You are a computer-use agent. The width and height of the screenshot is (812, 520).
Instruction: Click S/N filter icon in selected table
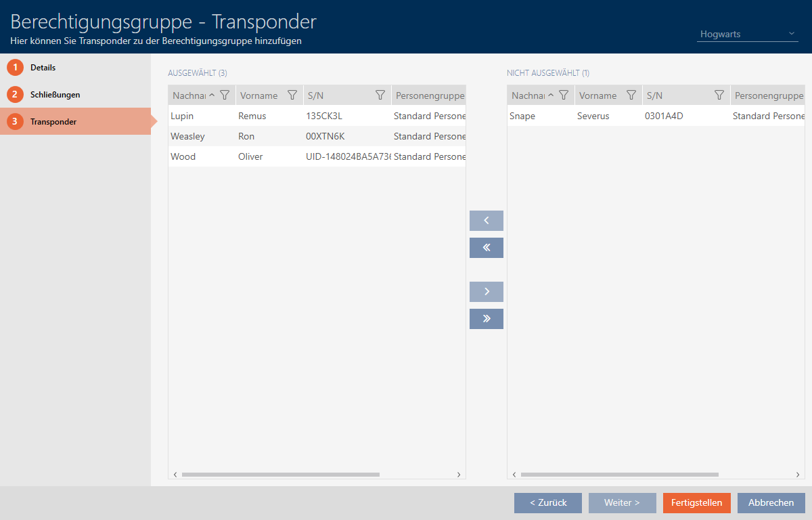pyautogui.click(x=380, y=95)
